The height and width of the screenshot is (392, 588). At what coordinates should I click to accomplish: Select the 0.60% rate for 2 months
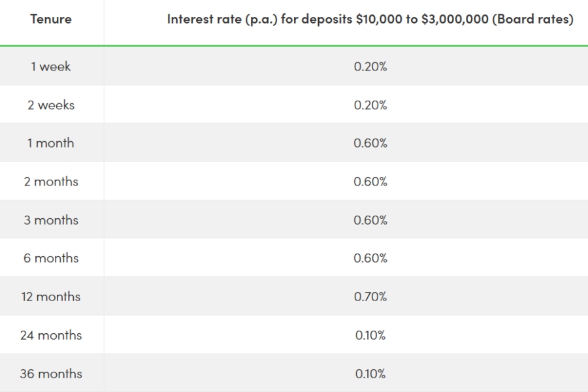click(x=370, y=182)
